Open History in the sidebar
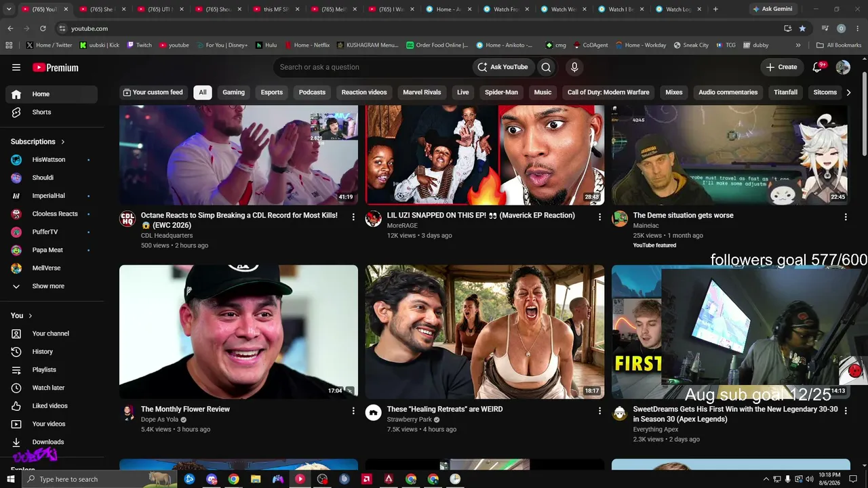This screenshot has height=488, width=868. click(x=43, y=352)
